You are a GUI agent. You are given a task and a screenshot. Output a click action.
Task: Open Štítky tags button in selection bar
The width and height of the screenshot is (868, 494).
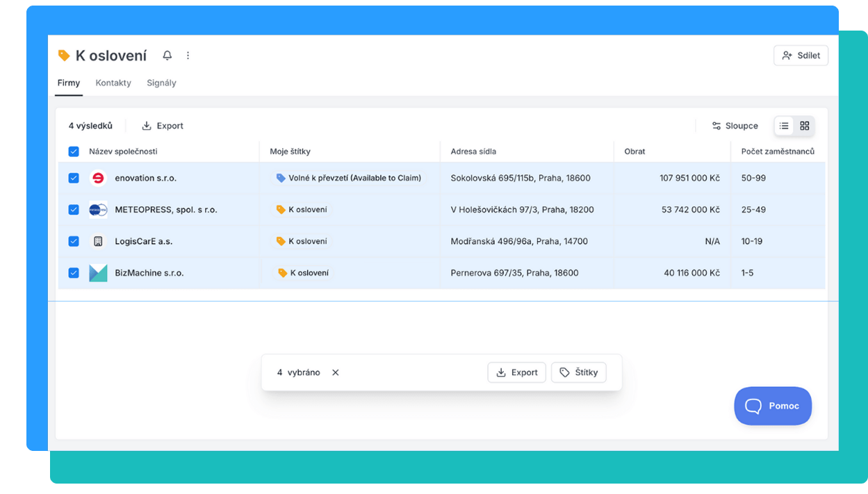coord(579,372)
